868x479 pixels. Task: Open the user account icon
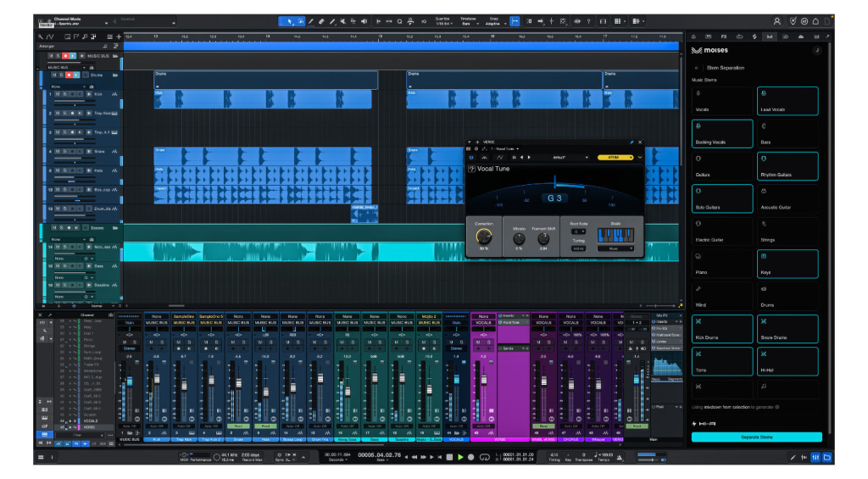(776, 21)
